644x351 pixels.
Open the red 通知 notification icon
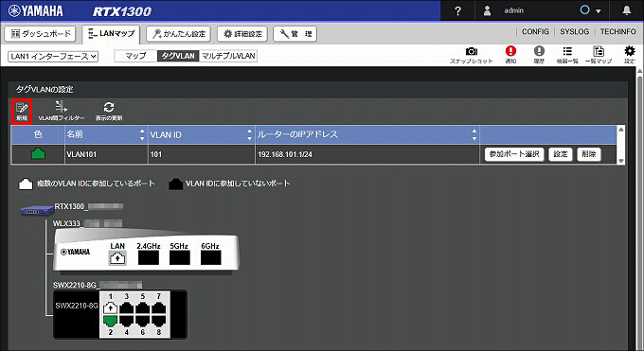tap(510, 55)
